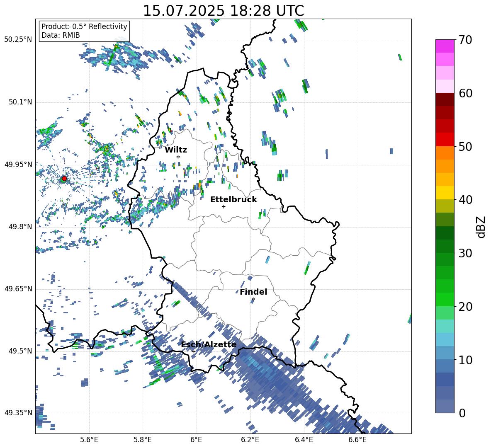Click the dark maroon colorbar swatch below 60
491x448 pixels.
[445, 99]
